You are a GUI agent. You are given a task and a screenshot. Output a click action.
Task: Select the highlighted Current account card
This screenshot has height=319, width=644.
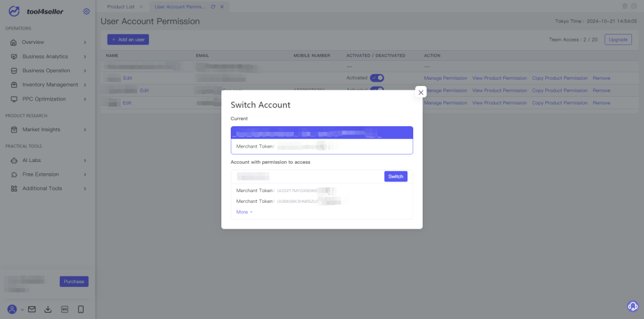pyautogui.click(x=321, y=140)
